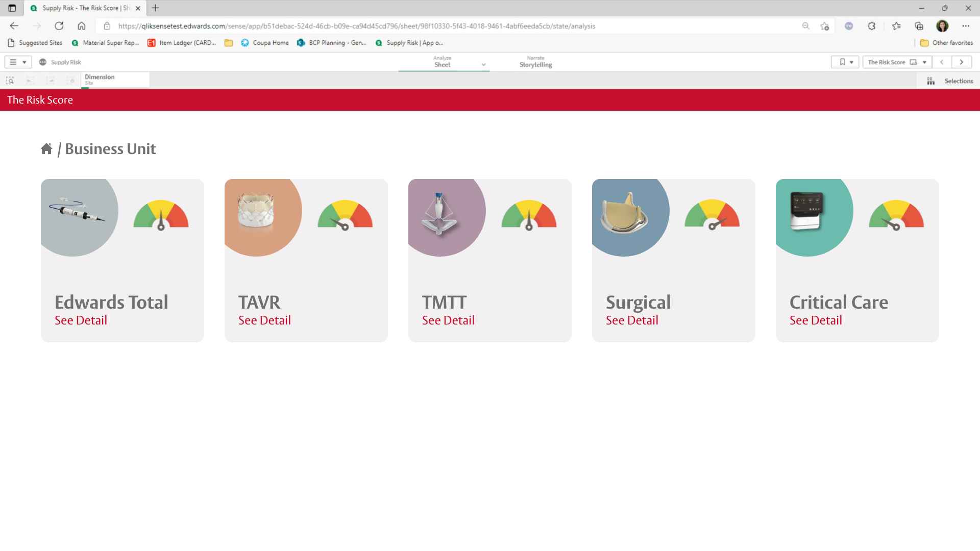Open the Edwards Total gauge chart

161,215
